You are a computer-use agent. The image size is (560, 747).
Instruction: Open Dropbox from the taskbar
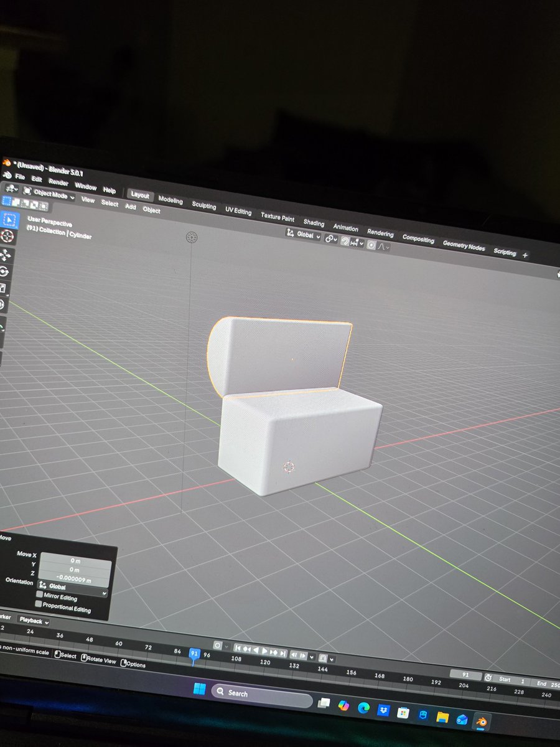coord(383,710)
